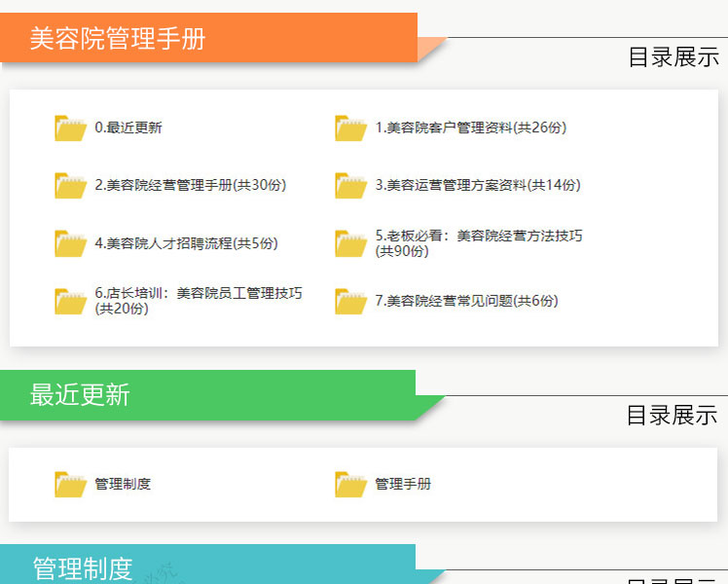Screen dimensions: 728x584
Task: Click 目录展示 beside 最近更新 header
Action: pyautogui.click(x=672, y=416)
